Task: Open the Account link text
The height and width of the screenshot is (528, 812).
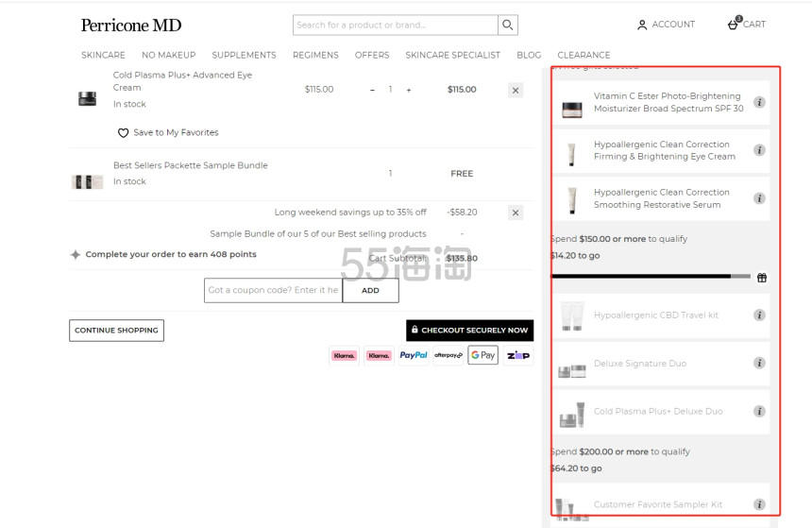Action: coord(673,25)
